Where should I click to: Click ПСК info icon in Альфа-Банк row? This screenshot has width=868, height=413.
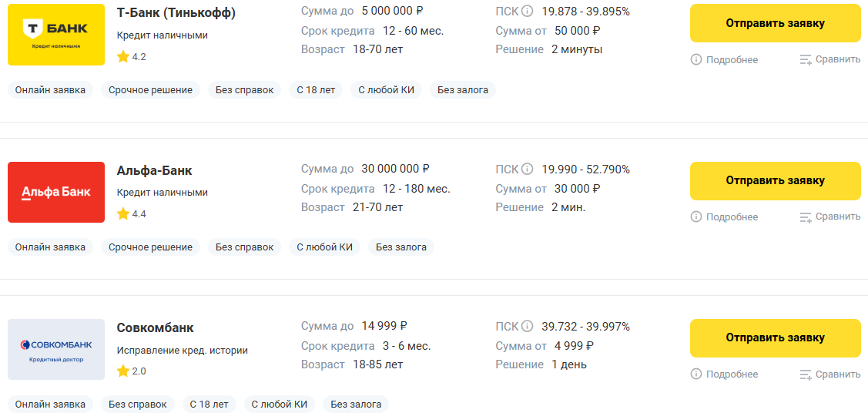coord(527,169)
